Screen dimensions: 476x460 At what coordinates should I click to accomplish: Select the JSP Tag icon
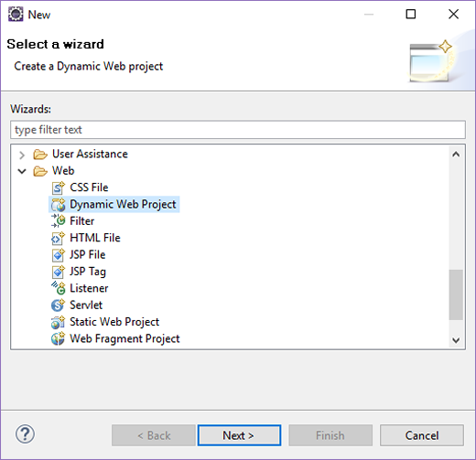pyautogui.click(x=58, y=272)
